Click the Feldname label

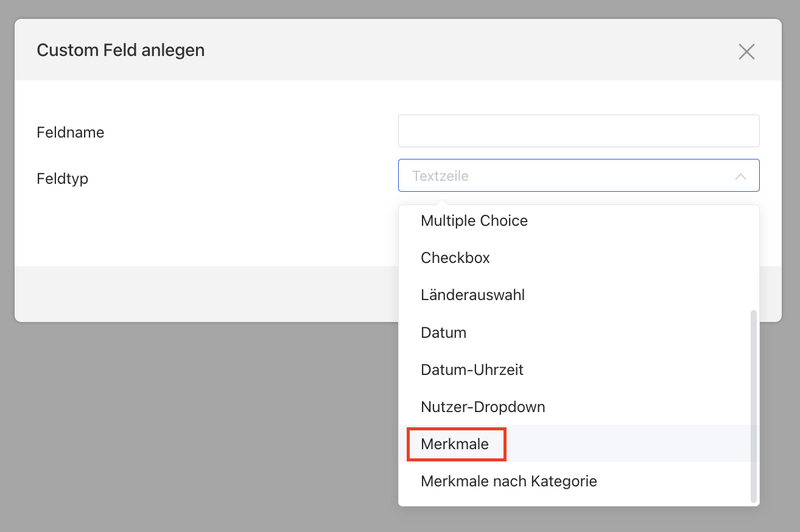(x=71, y=133)
